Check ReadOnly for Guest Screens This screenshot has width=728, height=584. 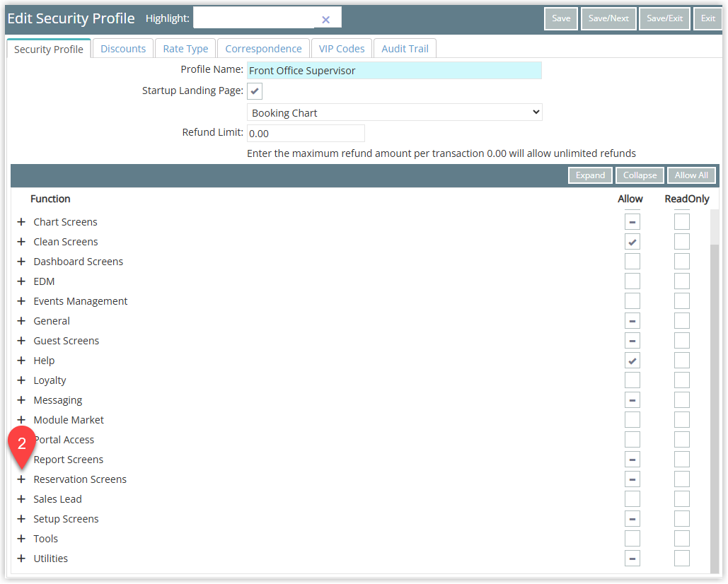[682, 341]
